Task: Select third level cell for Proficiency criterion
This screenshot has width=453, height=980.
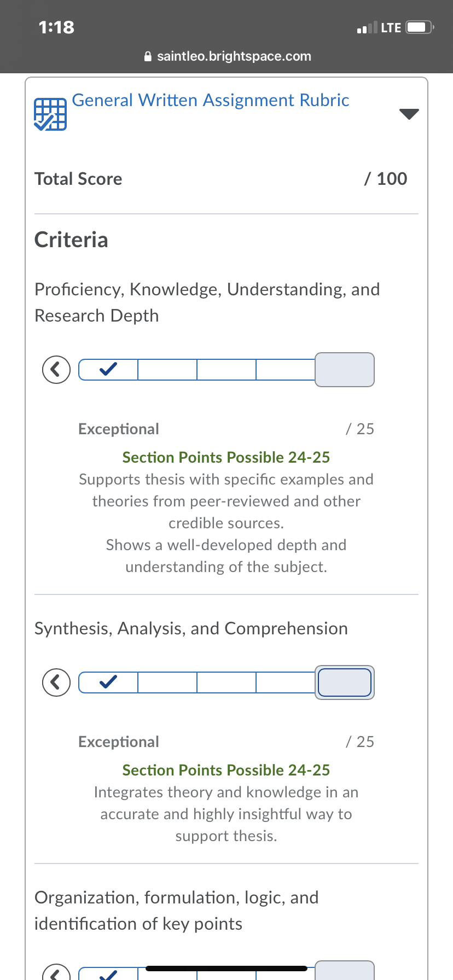Action: pos(226,370)
